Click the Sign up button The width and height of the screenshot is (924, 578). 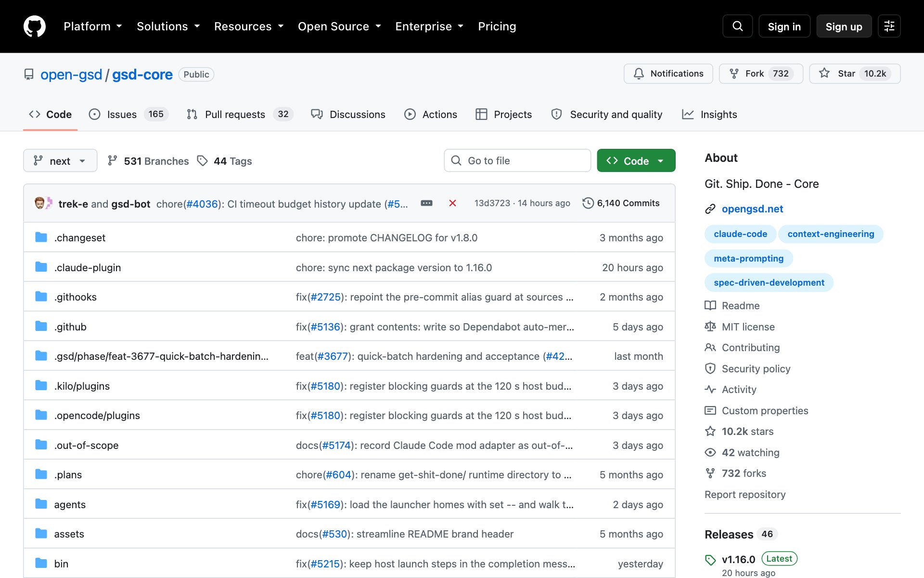tap(844, 26)
